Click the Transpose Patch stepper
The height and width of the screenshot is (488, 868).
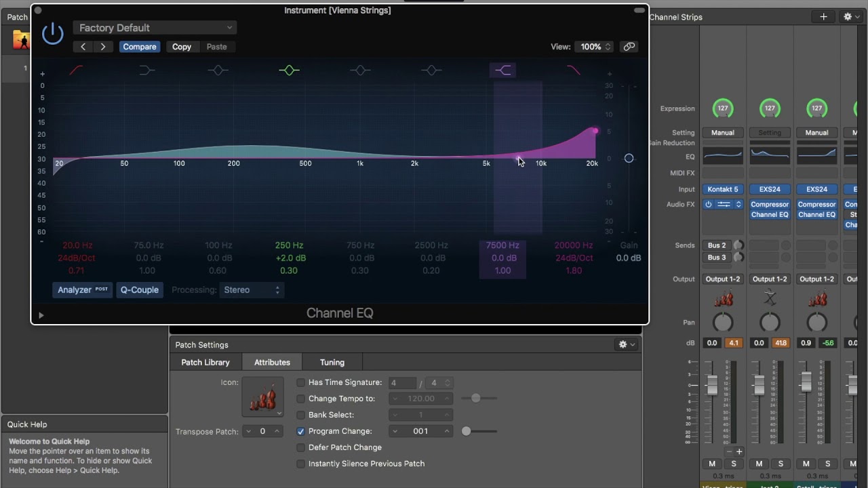263,431
